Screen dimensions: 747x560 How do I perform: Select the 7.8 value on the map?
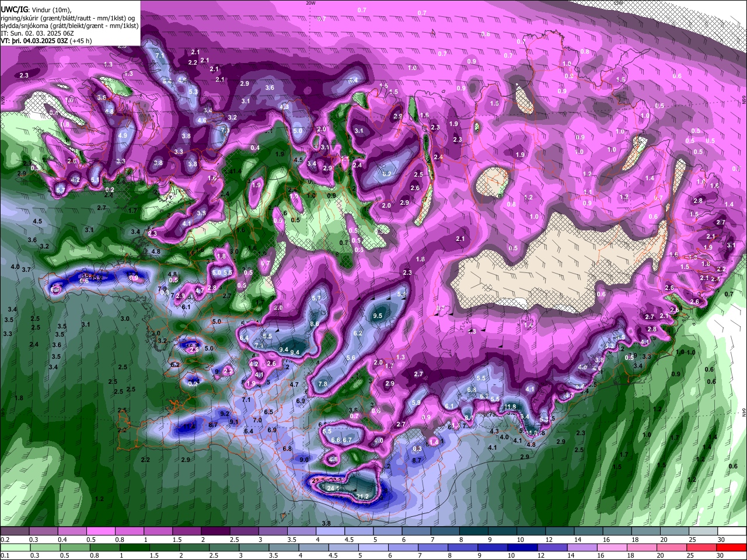click(323, 384)
